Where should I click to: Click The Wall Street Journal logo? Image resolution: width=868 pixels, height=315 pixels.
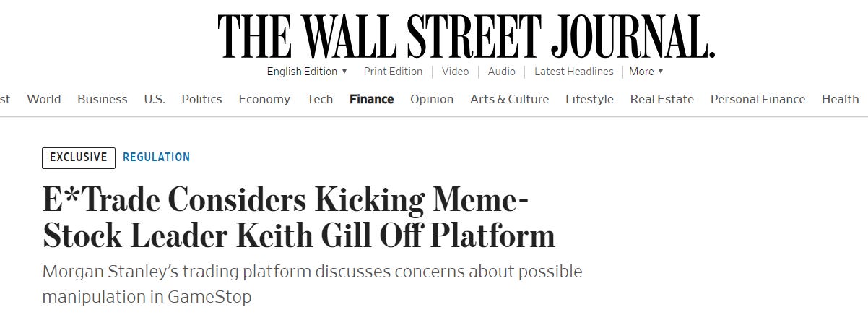point(466,36)
